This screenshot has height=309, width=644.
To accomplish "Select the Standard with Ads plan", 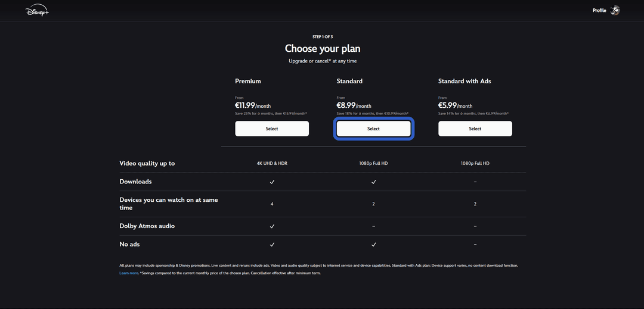I will pyautogui.click(x=475, y=129).
